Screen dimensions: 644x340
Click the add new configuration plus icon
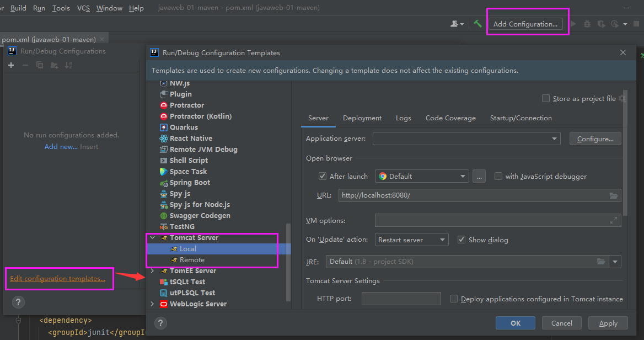click(x=11, y=65)
